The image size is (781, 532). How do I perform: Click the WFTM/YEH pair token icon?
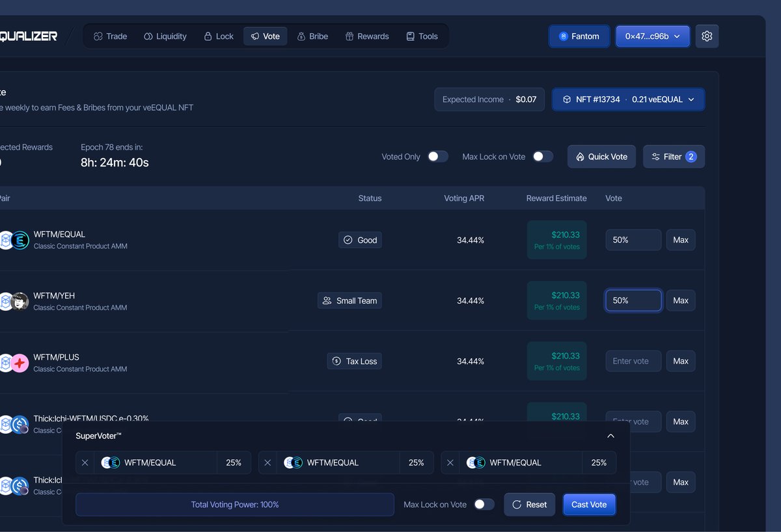pyautogui.click(x=13, y=301)
